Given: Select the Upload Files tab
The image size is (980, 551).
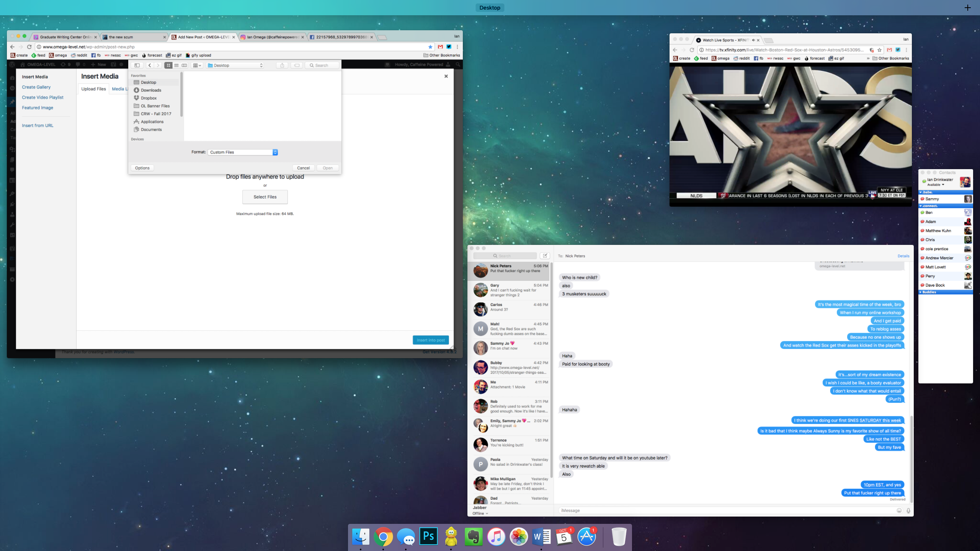Looking at the screenshot, I should click(x=93, y=89).
